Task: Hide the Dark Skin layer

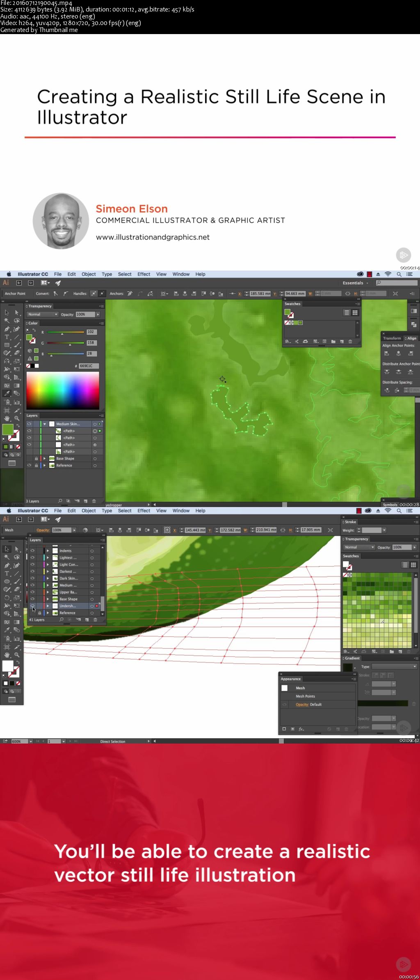Action: click(x=32, y=578)
